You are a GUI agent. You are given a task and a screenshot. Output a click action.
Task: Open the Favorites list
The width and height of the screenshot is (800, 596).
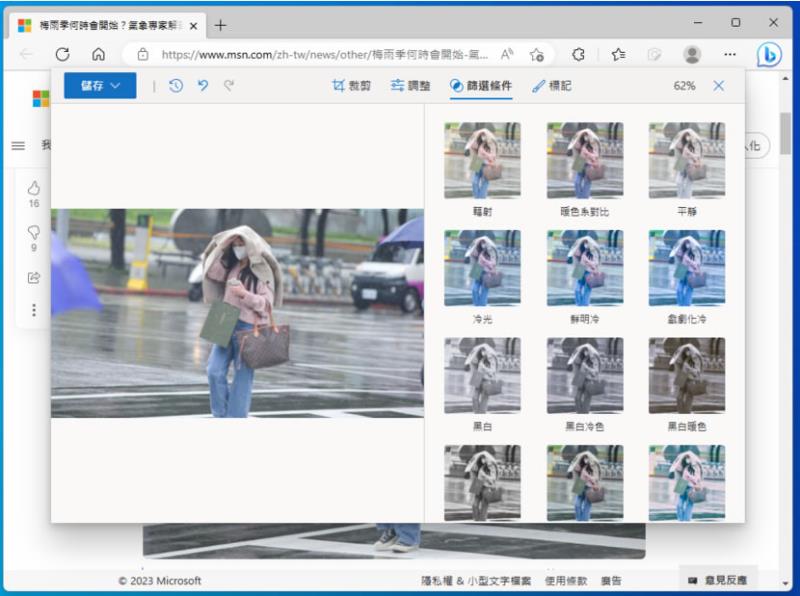coord(618,54)
